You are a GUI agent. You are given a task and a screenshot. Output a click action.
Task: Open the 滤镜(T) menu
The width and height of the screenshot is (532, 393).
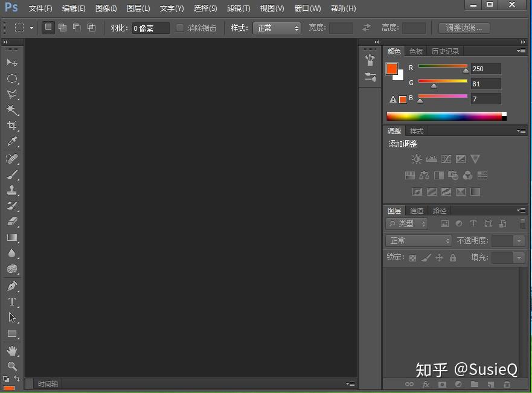point(238,8)
